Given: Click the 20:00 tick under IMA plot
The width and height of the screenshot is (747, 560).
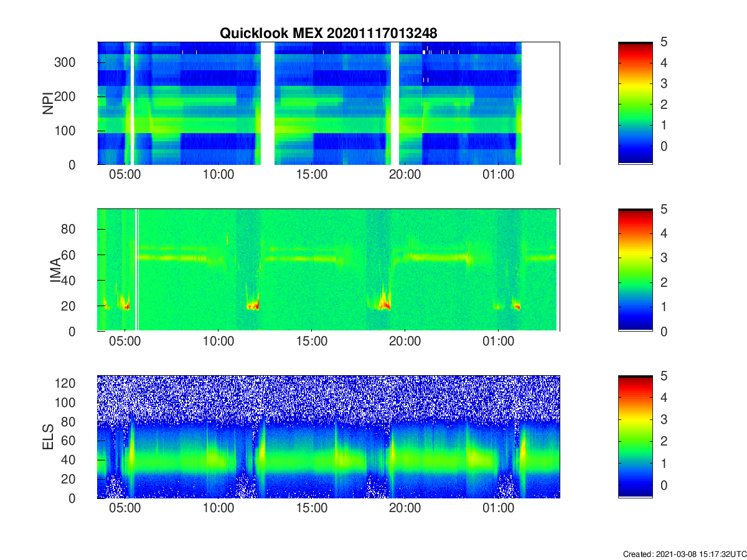Looking at the screenshot, I should (x=405, y=342).
